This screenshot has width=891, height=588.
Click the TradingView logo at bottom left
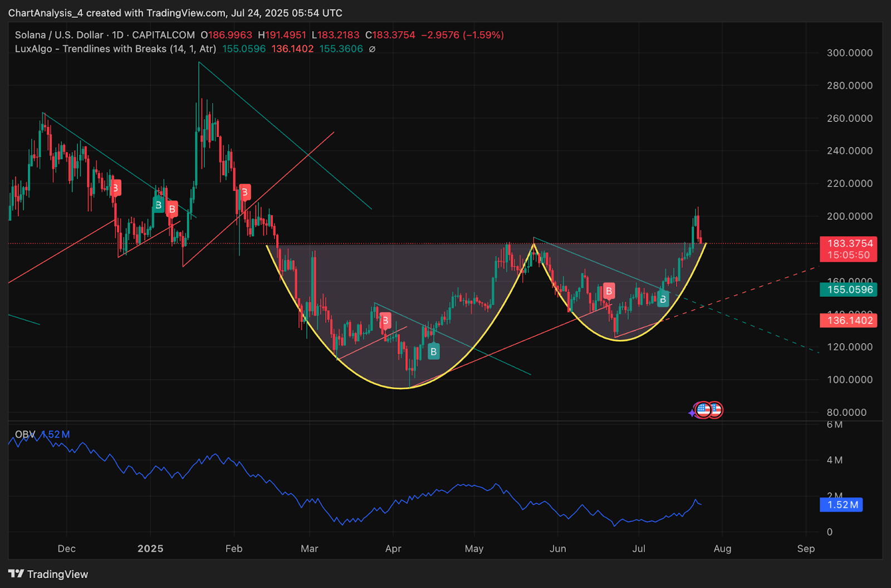pos(48,574)
